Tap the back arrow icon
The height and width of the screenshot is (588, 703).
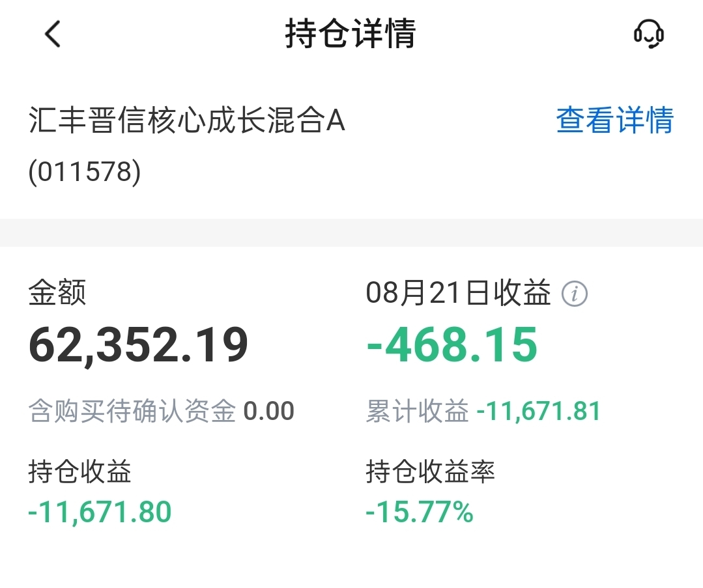coord(53,34)
